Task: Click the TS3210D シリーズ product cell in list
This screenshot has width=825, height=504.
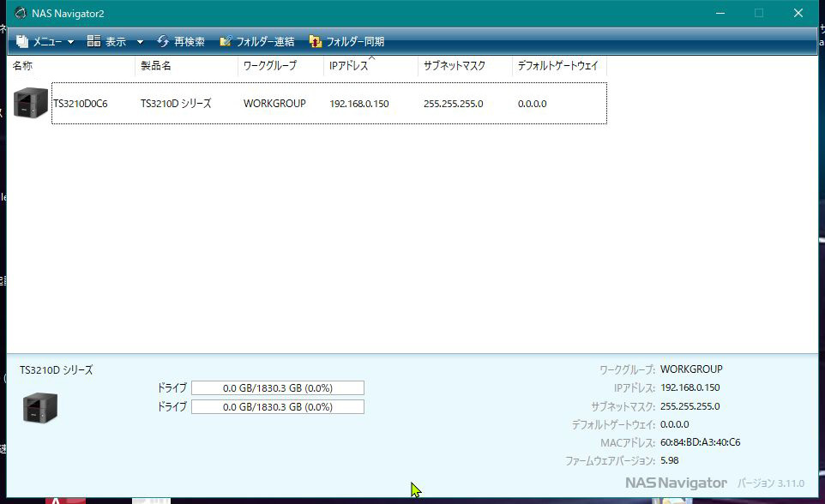Action: point(176,104)
